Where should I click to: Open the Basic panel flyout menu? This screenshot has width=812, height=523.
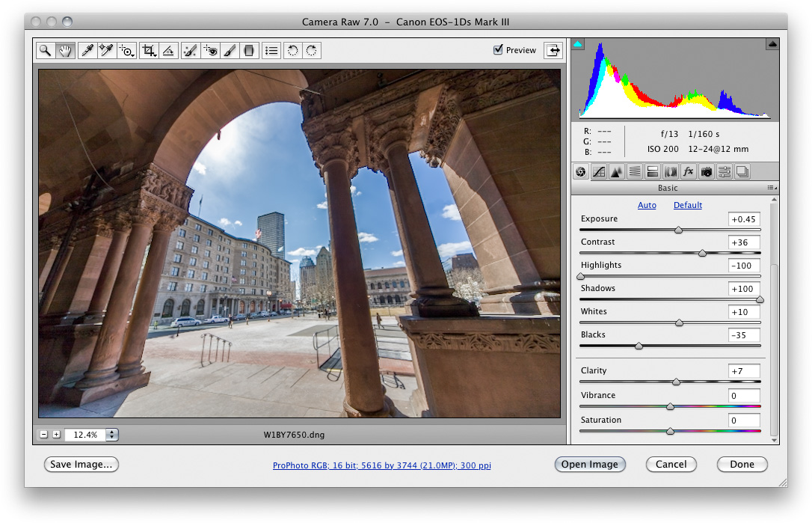pyautogui.click(x=772, y=187)
